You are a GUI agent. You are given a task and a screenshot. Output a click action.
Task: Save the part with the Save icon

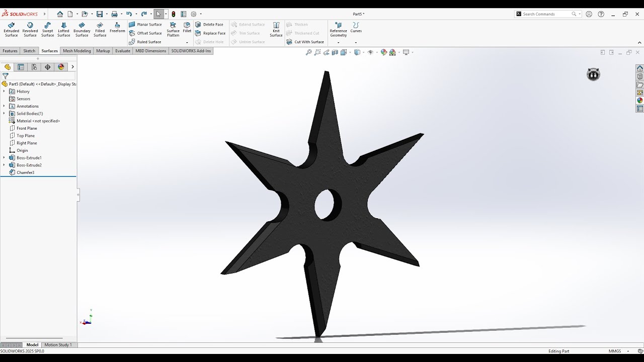pos(100,14)
